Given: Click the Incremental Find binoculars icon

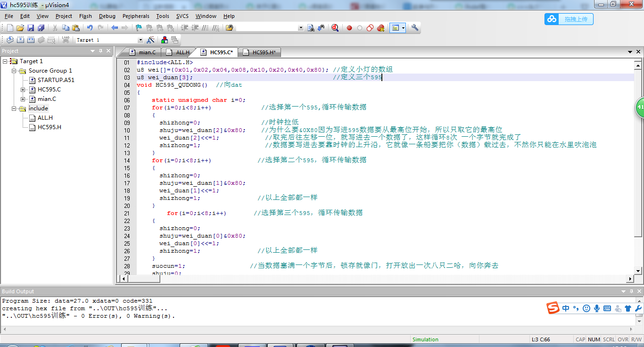Looking at the screenshot, I should [x=321, y=28].
